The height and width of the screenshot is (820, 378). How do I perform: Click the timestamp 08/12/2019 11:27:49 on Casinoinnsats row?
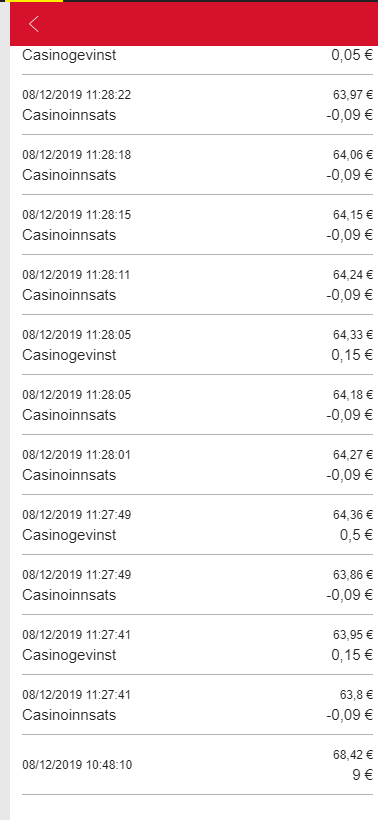76,575
